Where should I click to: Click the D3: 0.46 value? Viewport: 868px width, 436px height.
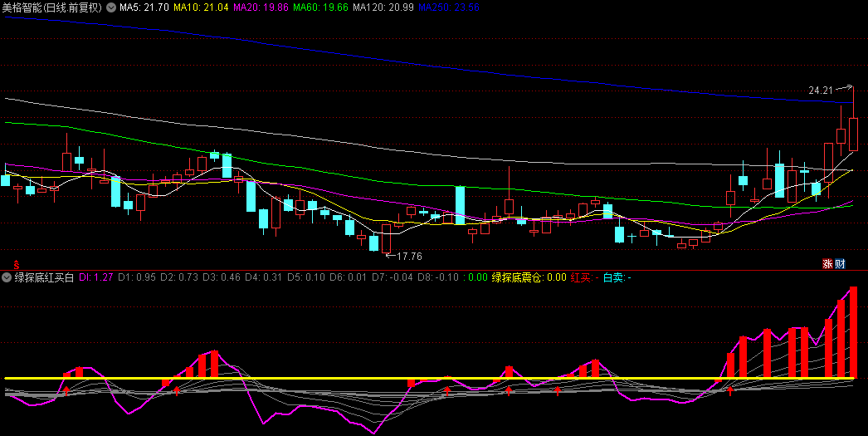[x=222, y=277]
